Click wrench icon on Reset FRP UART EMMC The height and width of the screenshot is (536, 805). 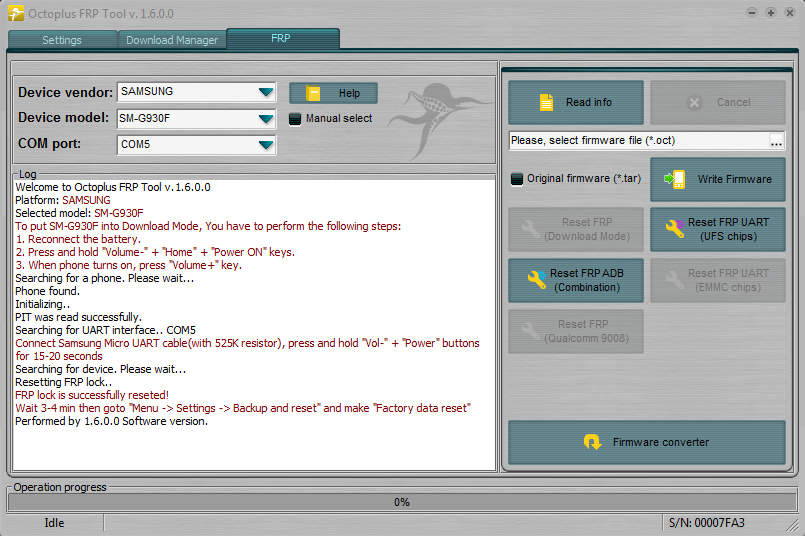coord(674,280)
